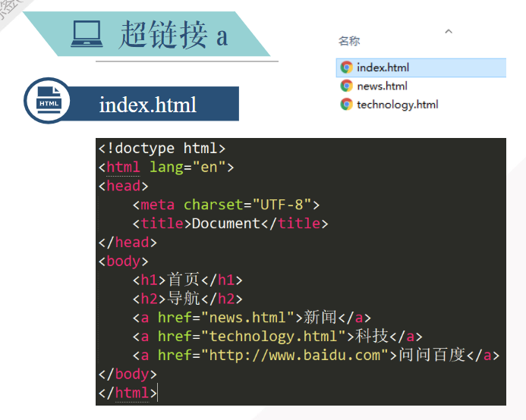This screenshot has width=526, height=420.
Task: Click the laptop icon in the title banner
Action: (87, 34)
